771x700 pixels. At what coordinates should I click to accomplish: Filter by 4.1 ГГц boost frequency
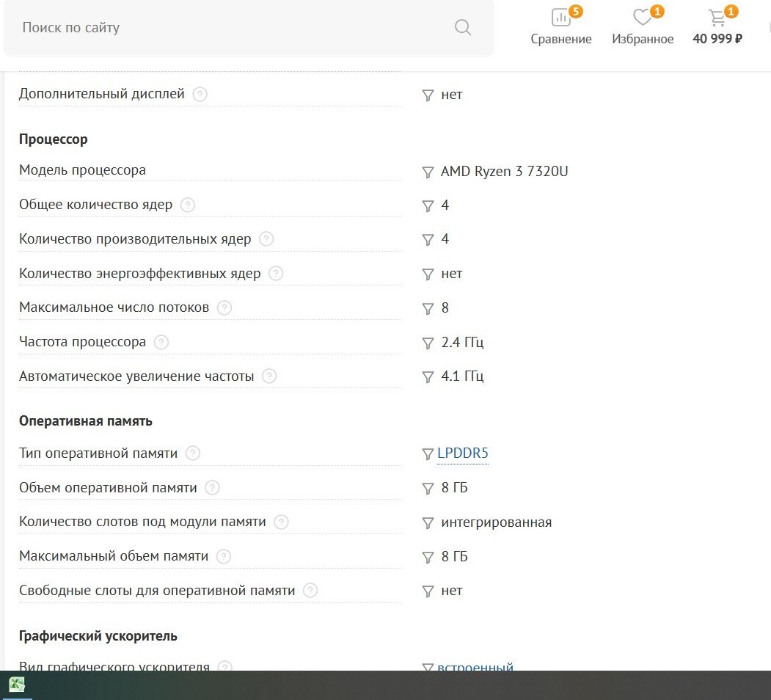[x=428, y=377]
